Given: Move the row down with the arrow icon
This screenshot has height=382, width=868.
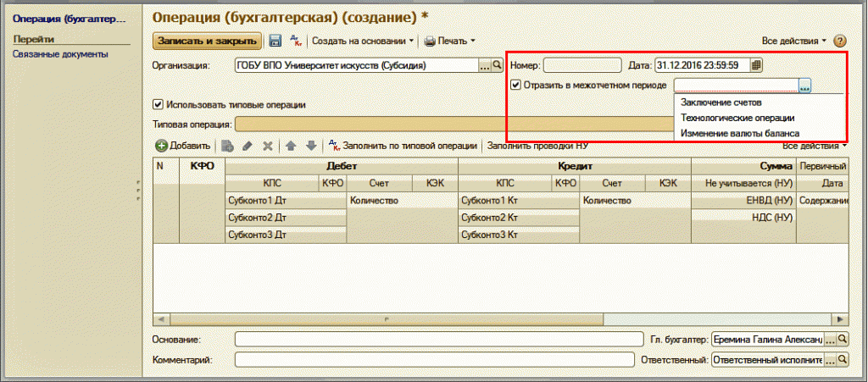Looking at the screenshot, I should point(311,146).
